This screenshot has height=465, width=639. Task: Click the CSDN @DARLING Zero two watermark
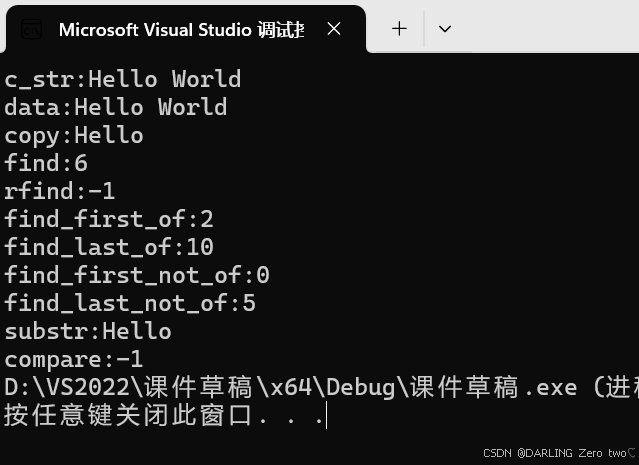pyautogui.click(x=558, y=453)
